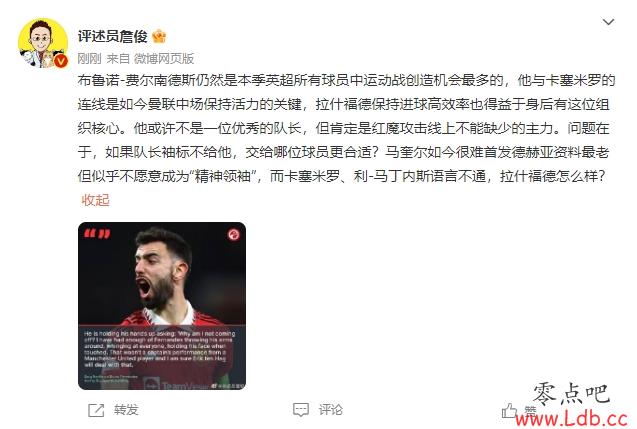Like the post with thumbs-up icon
The width and height of the screenshot is (637, 429).
[x=509, y=411]
